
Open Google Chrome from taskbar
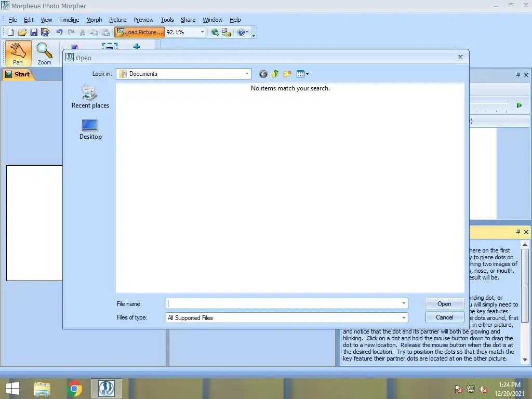pyautogui.click(x=75, y=389)
